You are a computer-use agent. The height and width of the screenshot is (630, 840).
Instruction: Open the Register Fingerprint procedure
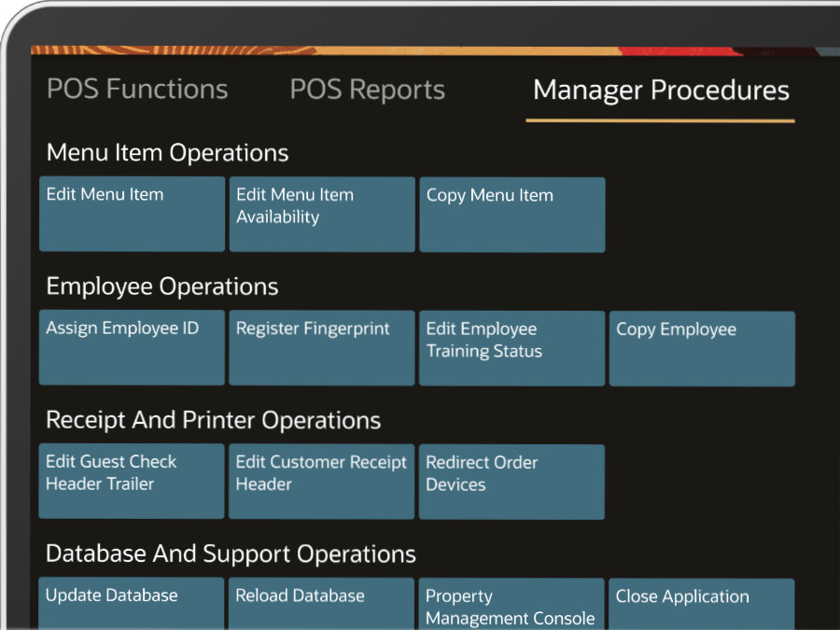pos(322,348)
